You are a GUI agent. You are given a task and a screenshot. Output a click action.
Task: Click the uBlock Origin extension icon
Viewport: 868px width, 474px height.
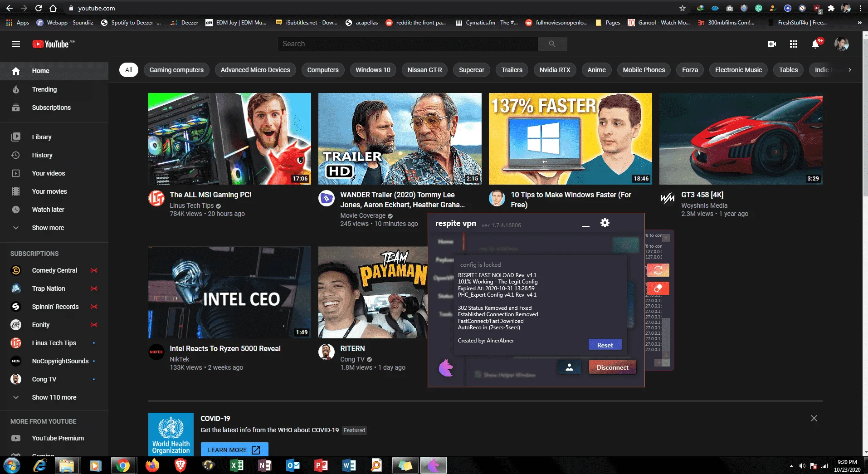817,8
